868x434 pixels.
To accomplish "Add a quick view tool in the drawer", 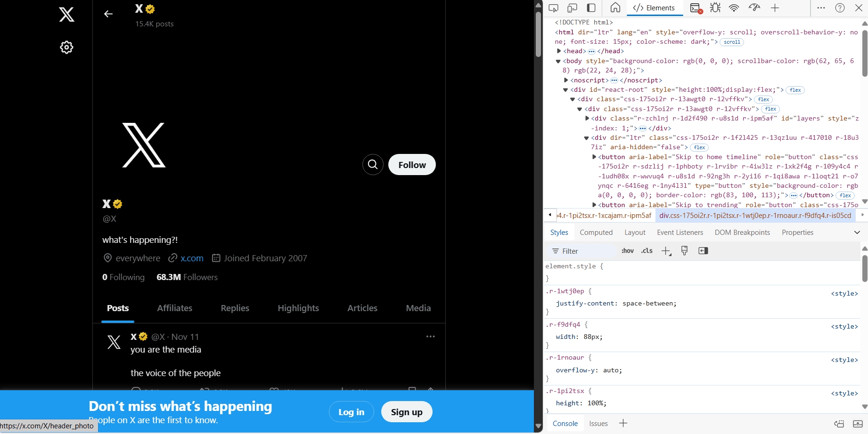I will click(623, 423).
